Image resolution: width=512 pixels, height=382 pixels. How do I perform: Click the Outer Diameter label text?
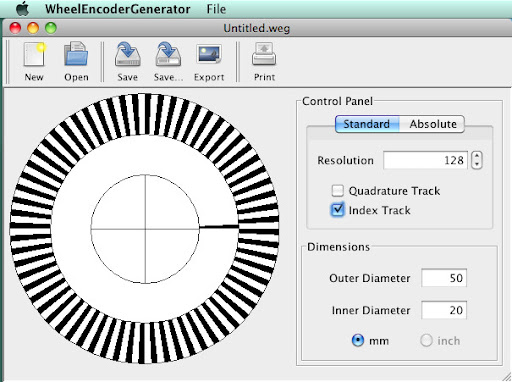[x=370, y=278]
